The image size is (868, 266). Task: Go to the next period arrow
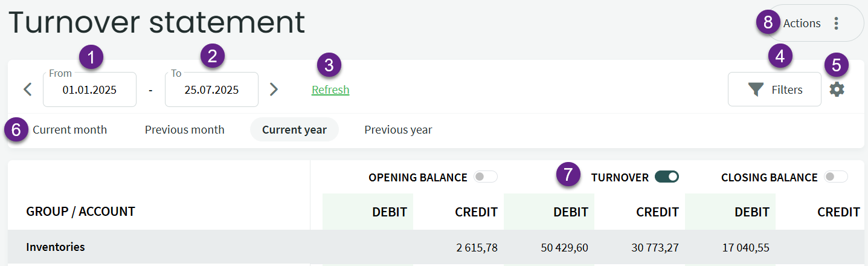(x=274, y=89)
